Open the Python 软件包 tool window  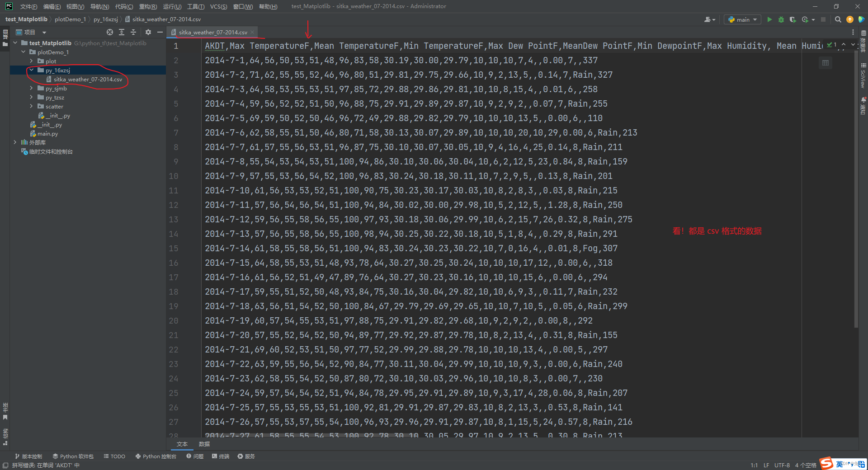click(x=73, y=456)
